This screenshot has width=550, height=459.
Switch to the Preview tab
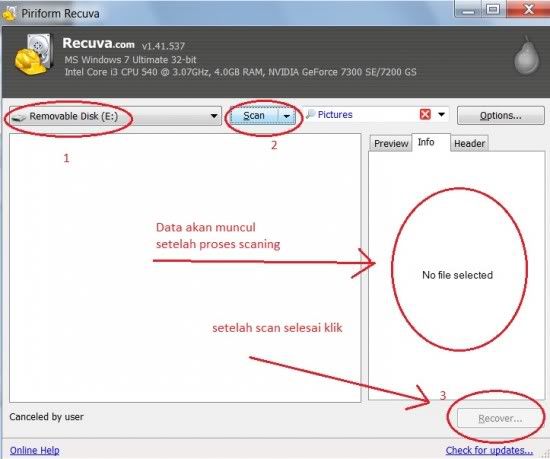coord(391,143)
